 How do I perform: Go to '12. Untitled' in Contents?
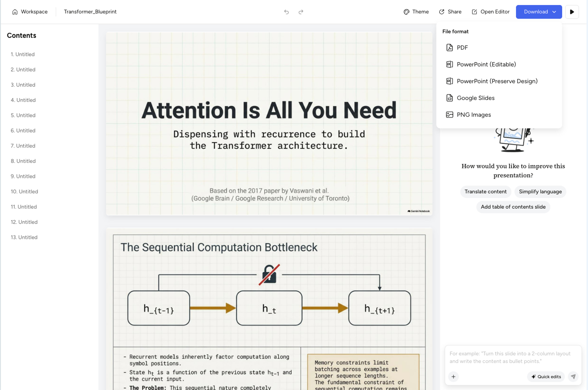pos(24,222)
